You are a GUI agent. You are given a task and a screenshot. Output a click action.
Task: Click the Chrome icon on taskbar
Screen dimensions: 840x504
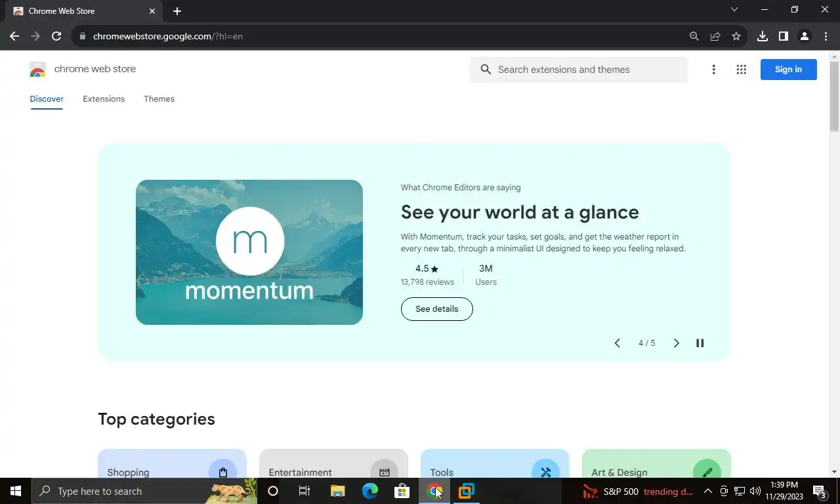pos(434,491)
